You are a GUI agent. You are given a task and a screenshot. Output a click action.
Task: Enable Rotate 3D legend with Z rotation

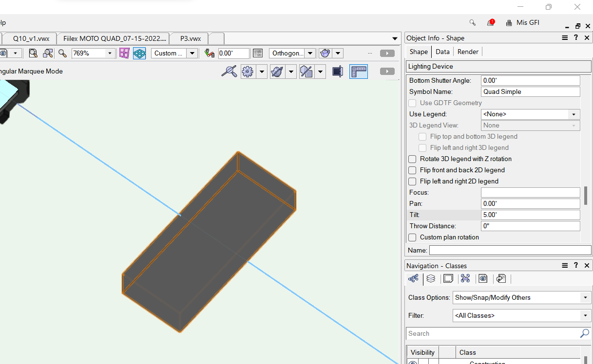pos(412,159)
